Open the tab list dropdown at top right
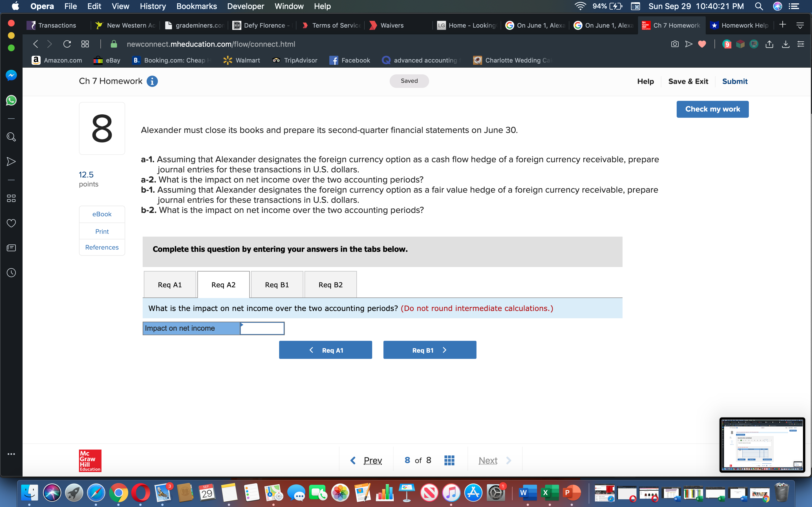 tap(801, 25)
